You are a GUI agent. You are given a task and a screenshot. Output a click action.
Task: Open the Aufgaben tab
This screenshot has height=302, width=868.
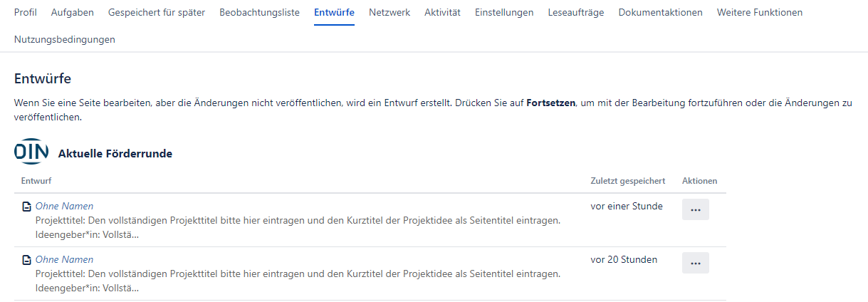coord(73,12)
